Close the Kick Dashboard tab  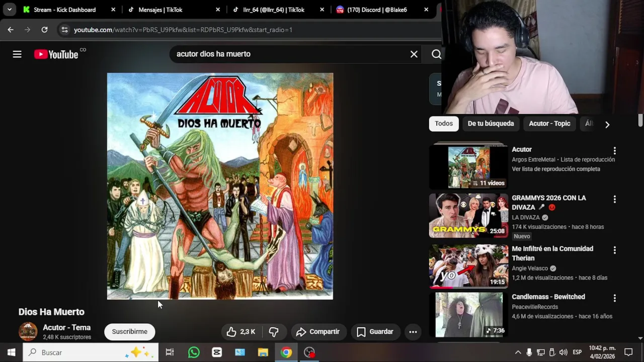click(x=113, y=10)
